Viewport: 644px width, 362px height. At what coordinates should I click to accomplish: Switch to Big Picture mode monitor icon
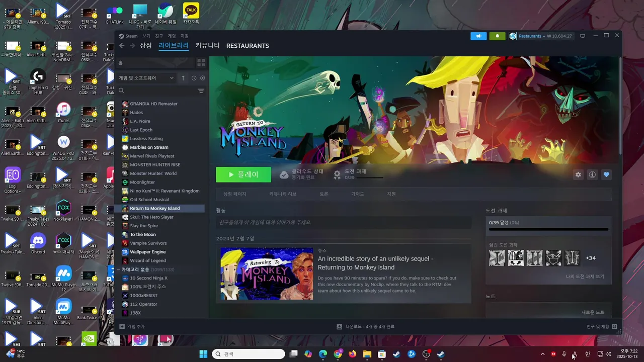(x=583, y=36)
